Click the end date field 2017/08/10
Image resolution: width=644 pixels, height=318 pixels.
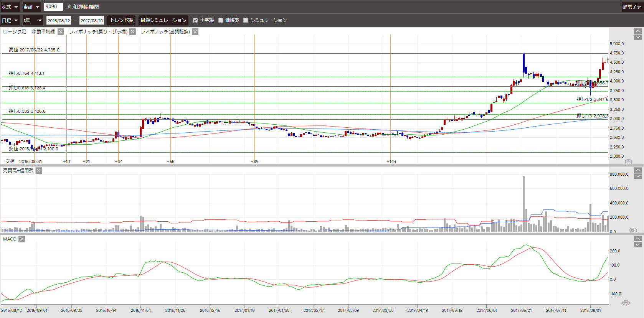(x=92, y=20)
